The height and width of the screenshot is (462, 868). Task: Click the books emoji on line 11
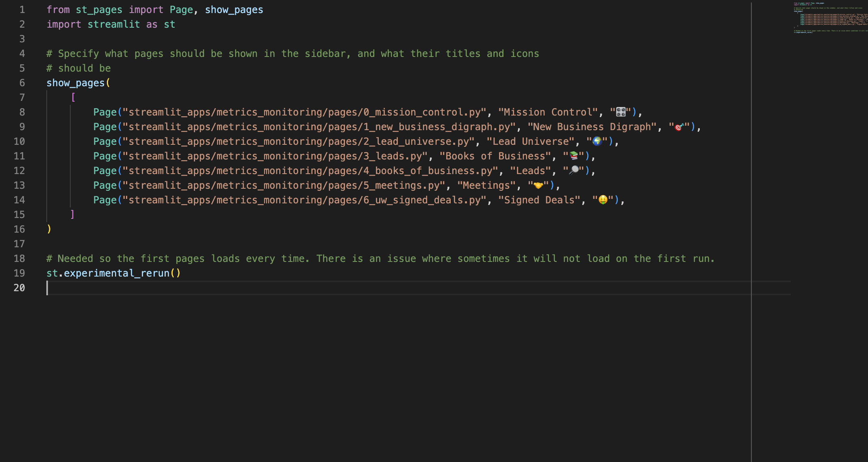pyautogui.click(x=573, y=156)
